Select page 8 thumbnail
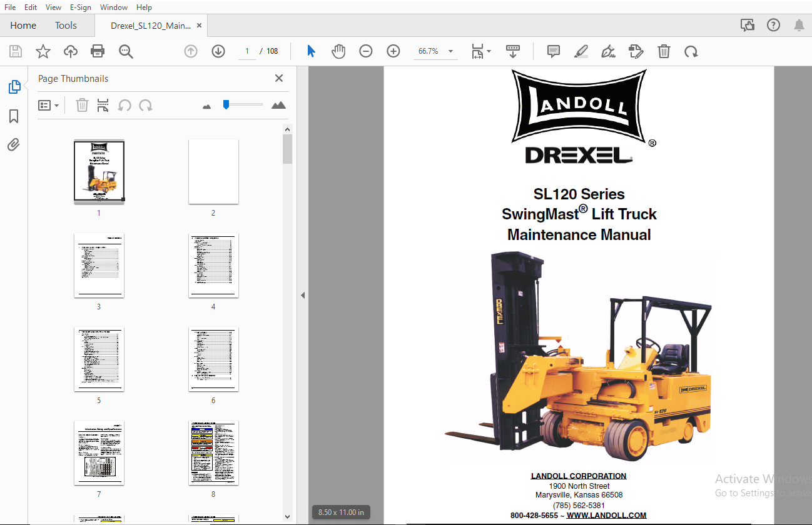812x525 pixels. 213,453
